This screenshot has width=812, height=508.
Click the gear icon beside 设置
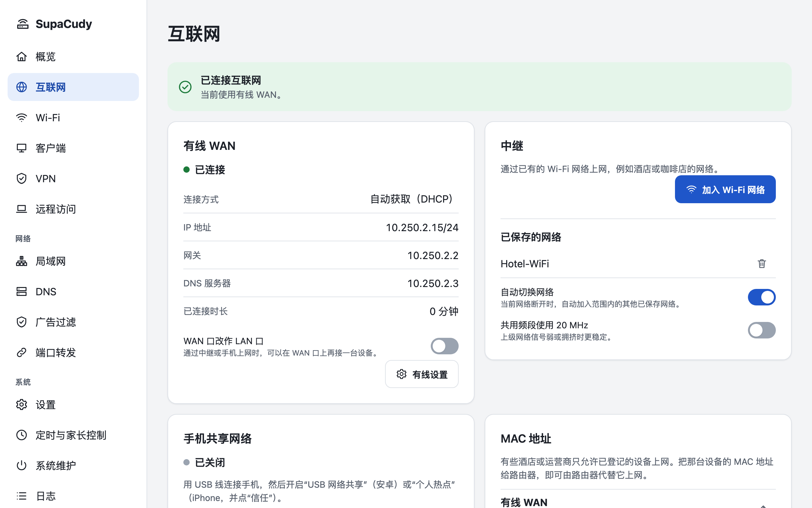click(22, 404)
